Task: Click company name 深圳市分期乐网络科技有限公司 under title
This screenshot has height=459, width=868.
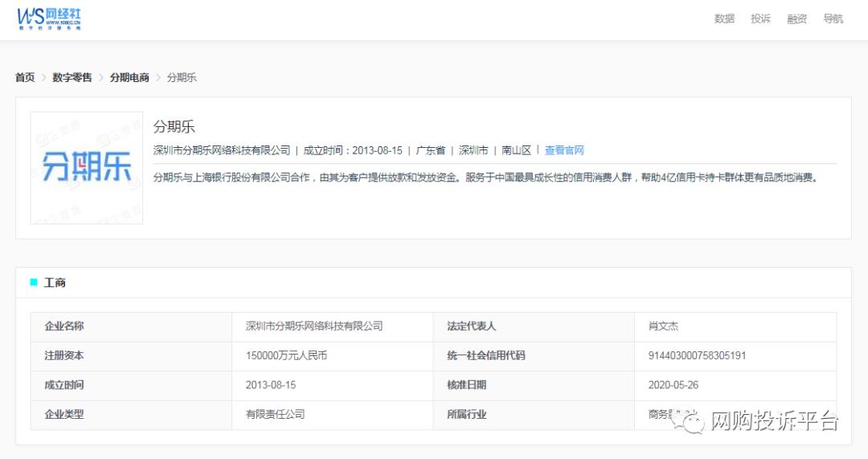Action: (x=222, y=150)
